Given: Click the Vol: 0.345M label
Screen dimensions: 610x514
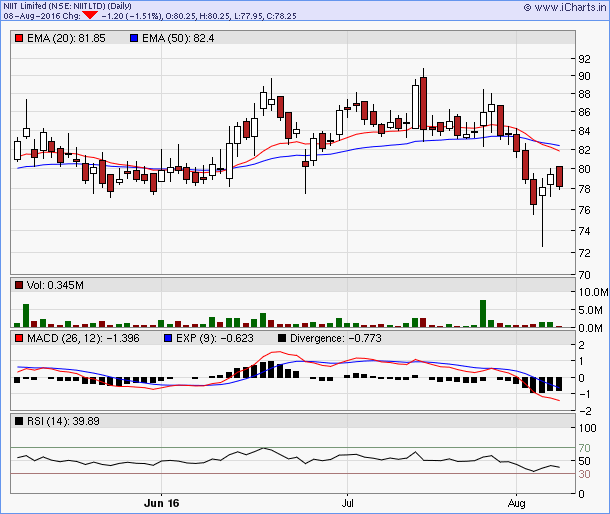Looking at the screenshot, I should coord(55,285).
